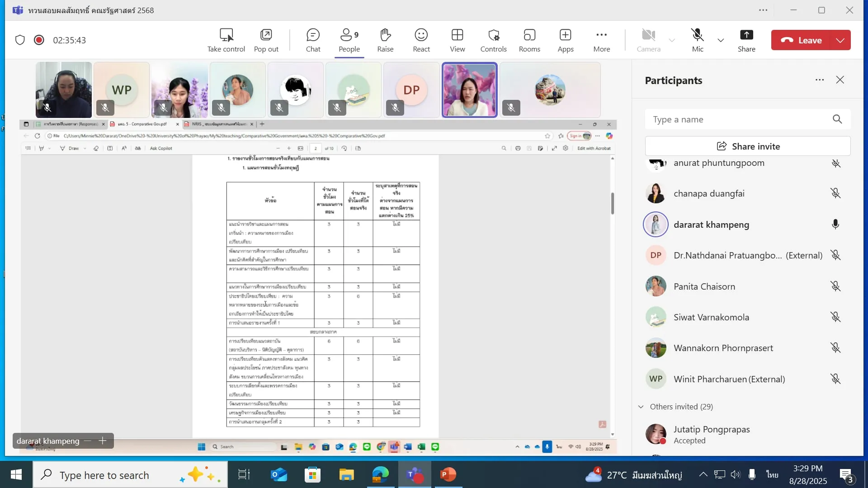
Task: Toggle chanapa duangfai's muted mic icon
Action: [x=835, y=193]
